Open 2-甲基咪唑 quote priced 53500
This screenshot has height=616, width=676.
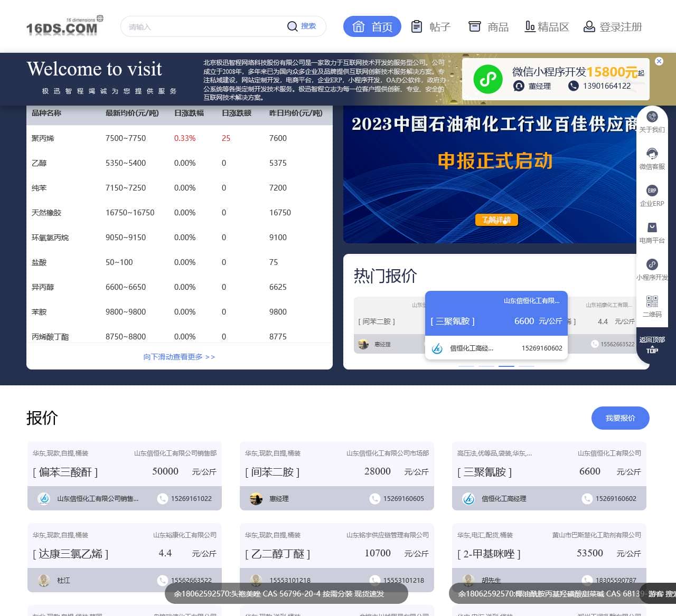point(549,558)
